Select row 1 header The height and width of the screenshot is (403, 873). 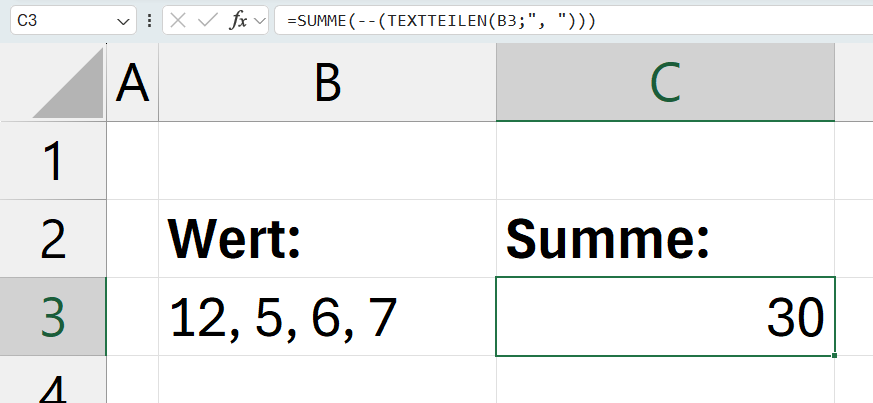pos(53,161)
